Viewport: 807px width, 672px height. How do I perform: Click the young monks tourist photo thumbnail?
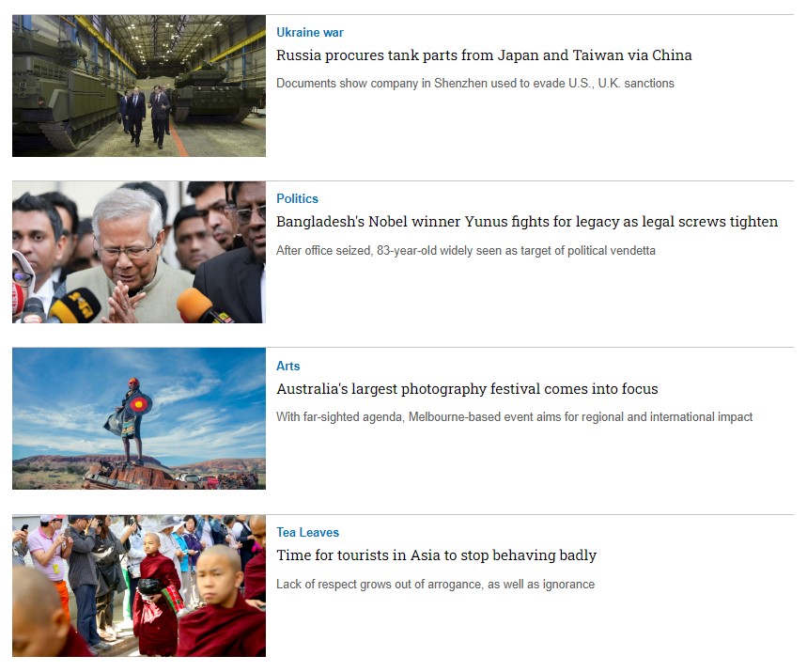[139, 586]
